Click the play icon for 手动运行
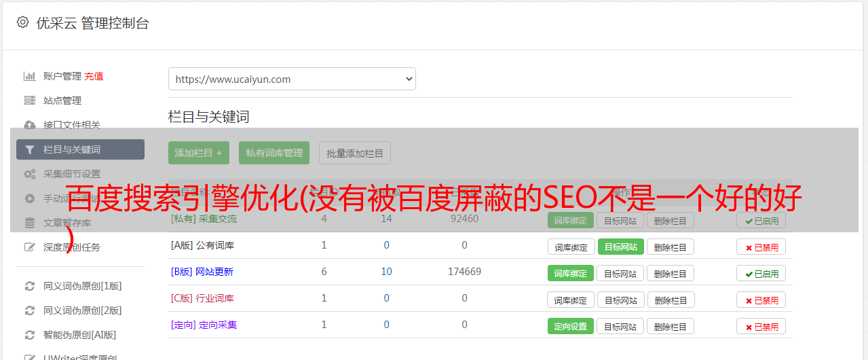Viewport: 868px width, 360px height. click(30, 198)
